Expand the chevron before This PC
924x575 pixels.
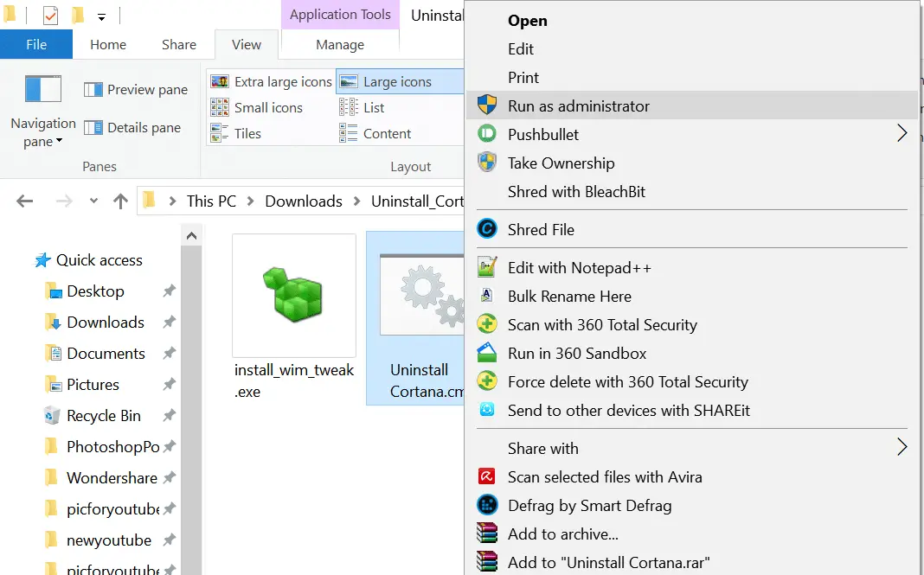tap(173, 201)
